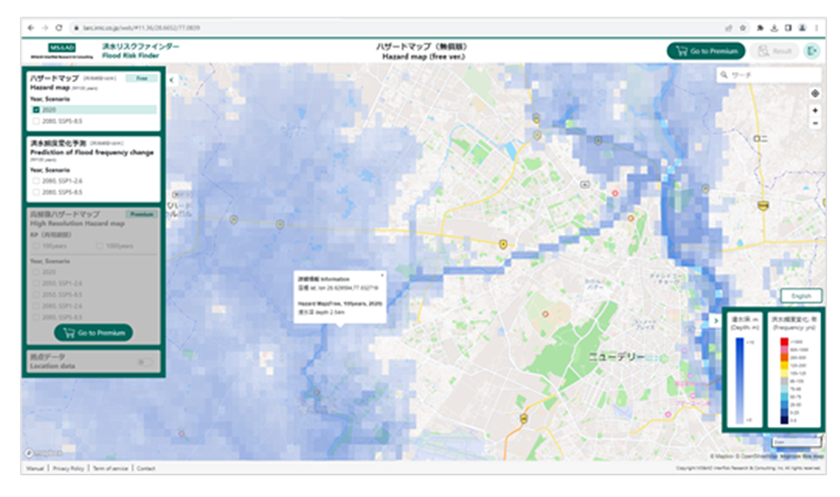The width and height of the screenshot is (840, 497).
Task: Switch language with the English button
Action: point(801,296)
